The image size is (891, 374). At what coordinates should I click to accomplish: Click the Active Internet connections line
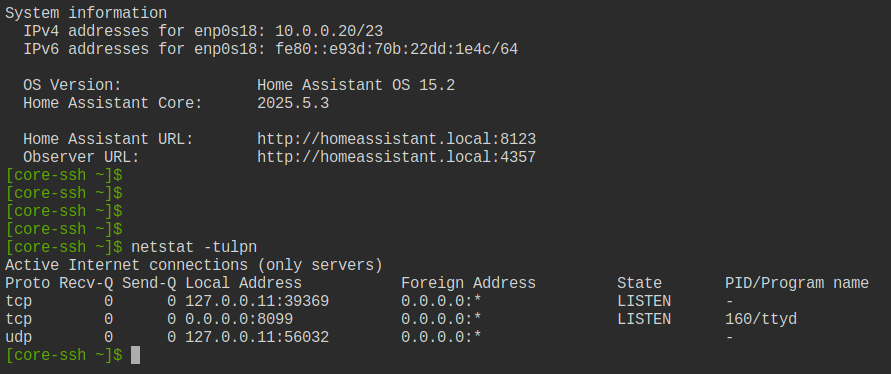pyautogui.click(x=194, y=265)
